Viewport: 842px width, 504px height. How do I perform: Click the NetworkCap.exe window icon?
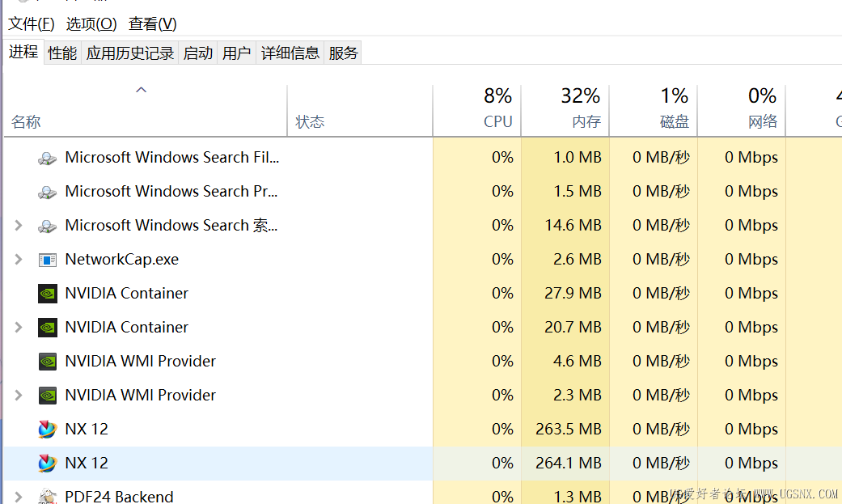[47, 260]
